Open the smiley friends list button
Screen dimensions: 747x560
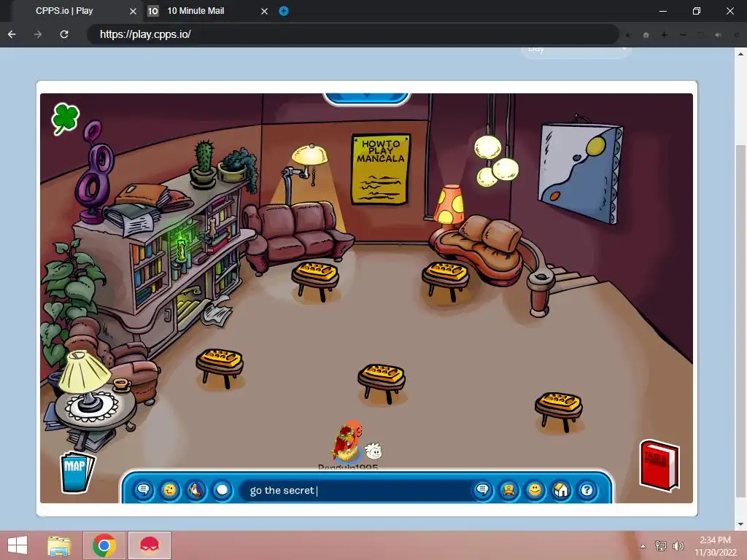[x=535, y=490]
